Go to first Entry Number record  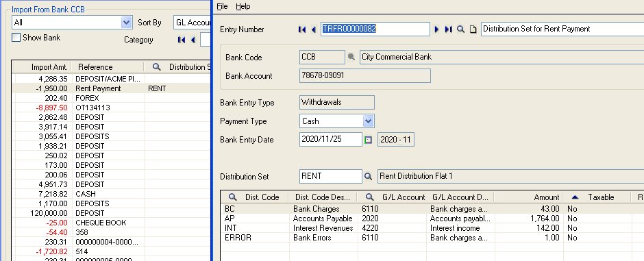pos(302,29)
